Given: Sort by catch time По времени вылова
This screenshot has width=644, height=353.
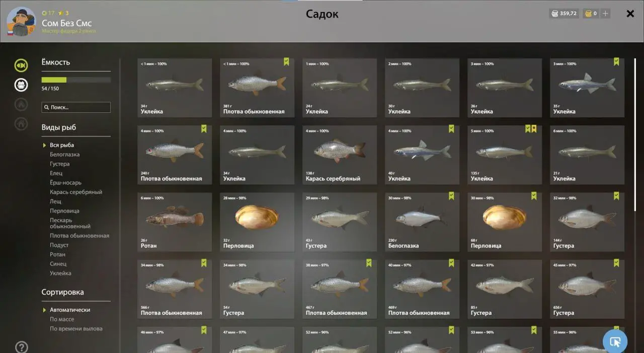Looking at the screenshot, I should point(76,329).
